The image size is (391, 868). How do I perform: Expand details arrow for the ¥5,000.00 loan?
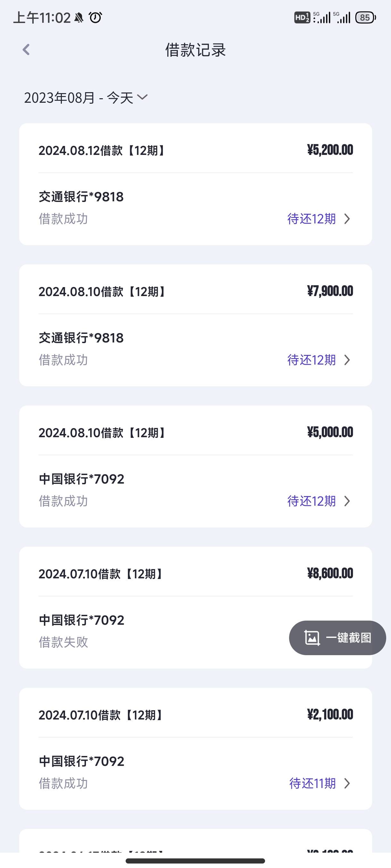pos(347,502)
